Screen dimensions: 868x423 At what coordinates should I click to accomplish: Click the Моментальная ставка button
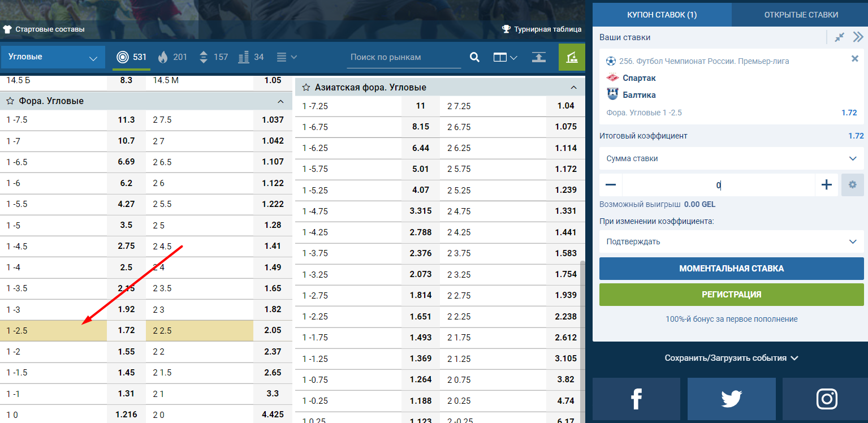click(732, 269)
